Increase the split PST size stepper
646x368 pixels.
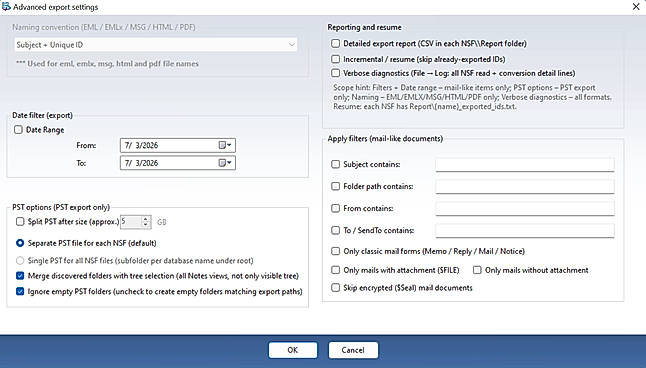click(146, 219)
